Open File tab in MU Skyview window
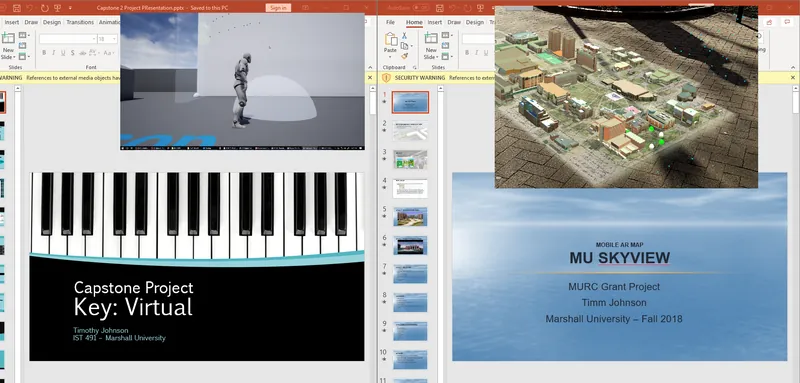Image resolution: width=800 pixels, height=383 pixels. 390,22
